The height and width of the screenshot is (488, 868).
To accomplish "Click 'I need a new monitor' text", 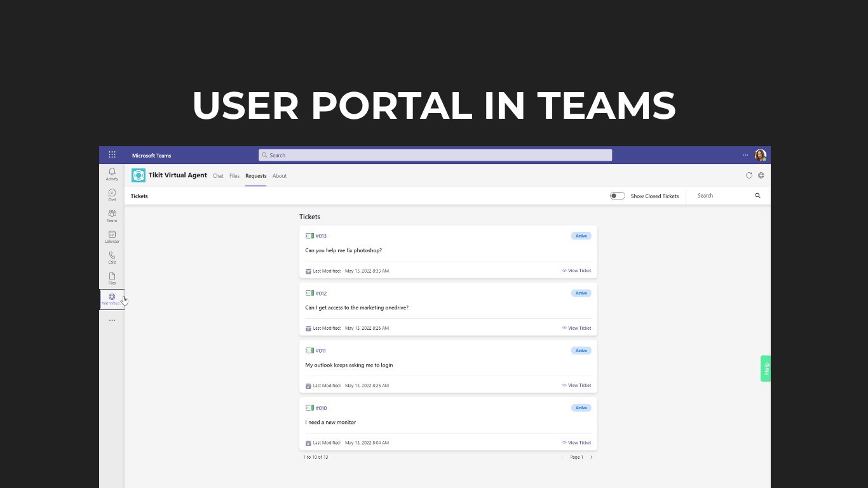I will point(330,422).
